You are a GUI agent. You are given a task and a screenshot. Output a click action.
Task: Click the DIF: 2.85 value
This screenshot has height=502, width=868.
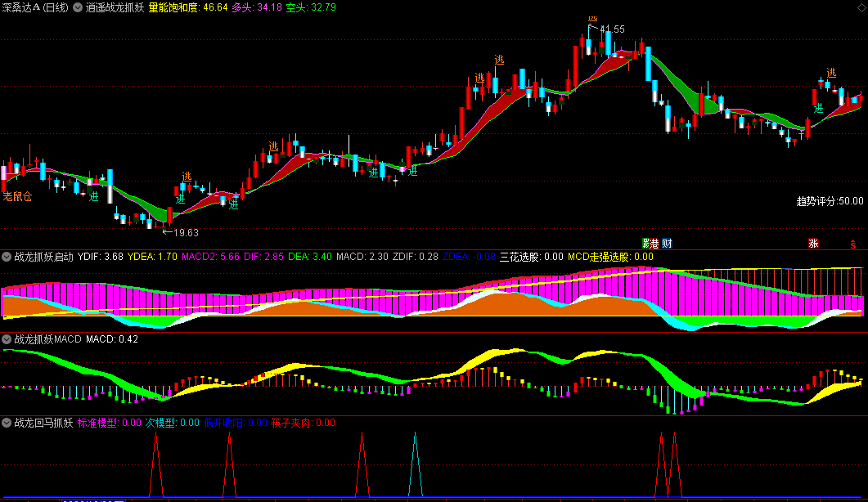[x=263, y=257]
